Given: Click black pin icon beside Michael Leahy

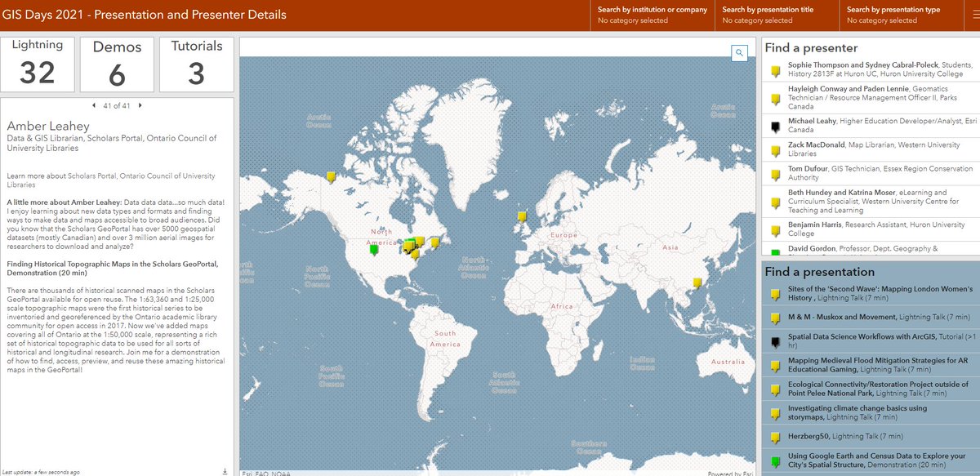Looking at the screenshot, I should pyautogui.click(x=777, y=126).
